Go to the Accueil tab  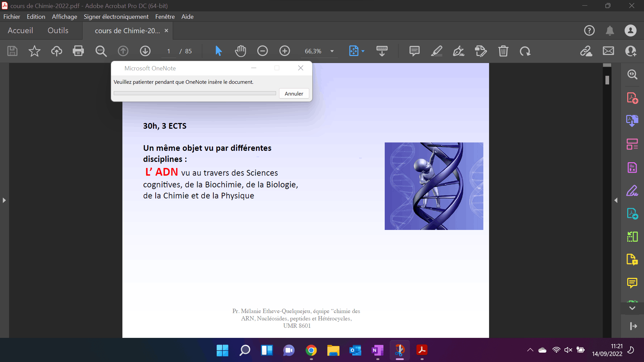tap(20, 31)
